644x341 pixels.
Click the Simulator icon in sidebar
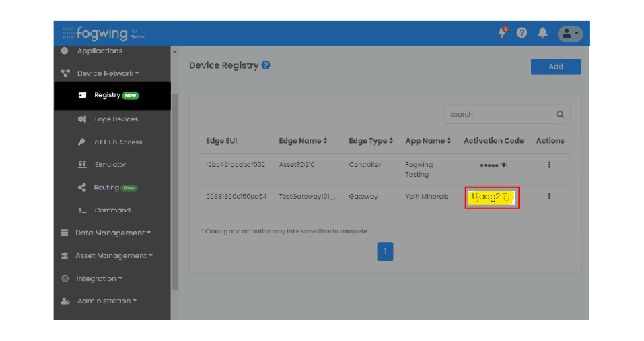82,164
